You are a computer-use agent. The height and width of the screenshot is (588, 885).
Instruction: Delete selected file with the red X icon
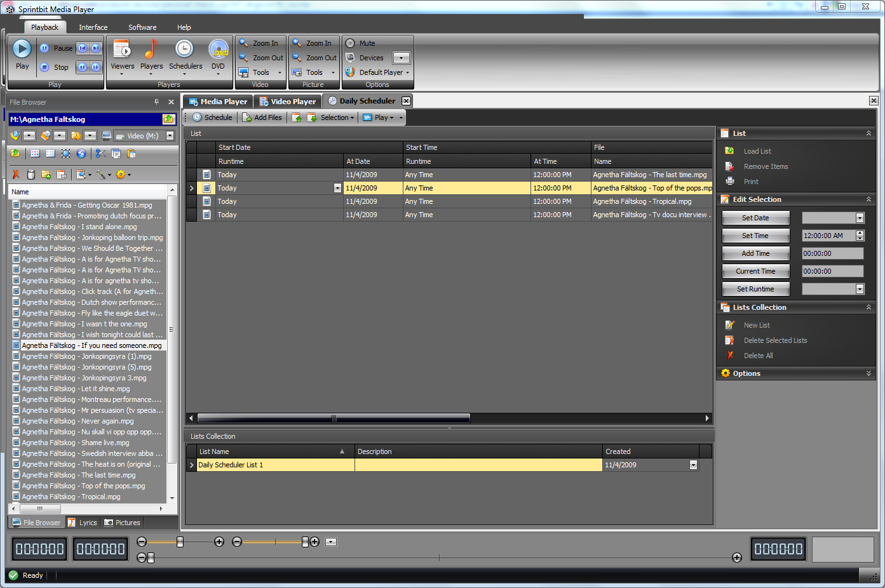16,175
